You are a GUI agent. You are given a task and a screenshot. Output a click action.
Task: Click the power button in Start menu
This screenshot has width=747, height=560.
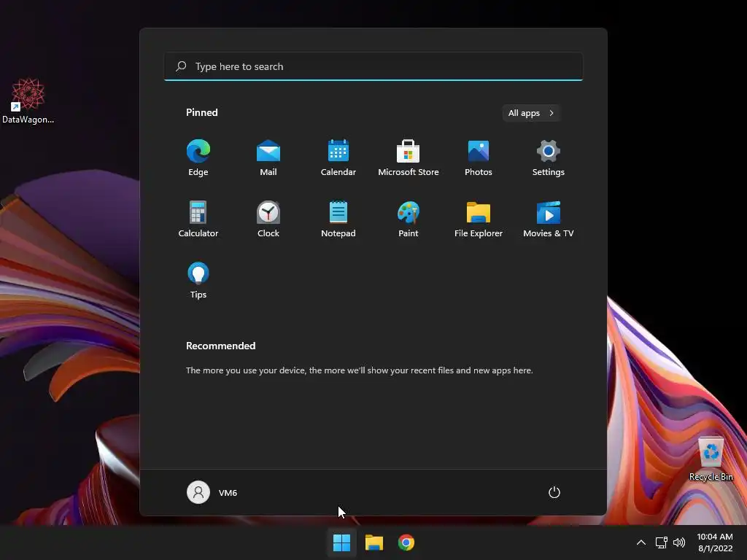pos(554,492)
